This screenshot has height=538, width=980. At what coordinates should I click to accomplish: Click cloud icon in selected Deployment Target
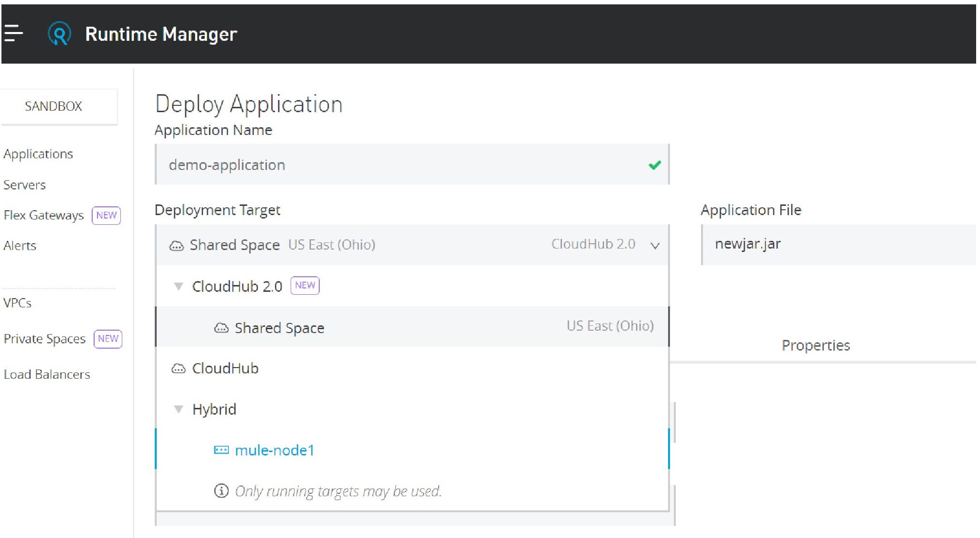pos(176,245)
